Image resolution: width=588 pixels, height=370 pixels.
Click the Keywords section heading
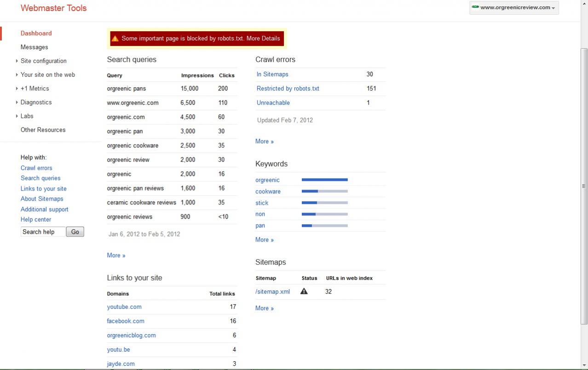[271, 164]
